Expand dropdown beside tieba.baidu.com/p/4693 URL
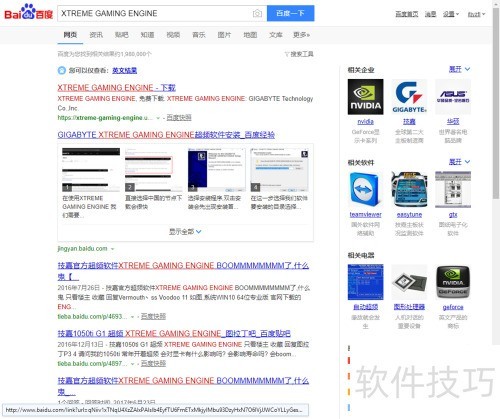Viewport: 500px width, 419px height. point(132,317)
